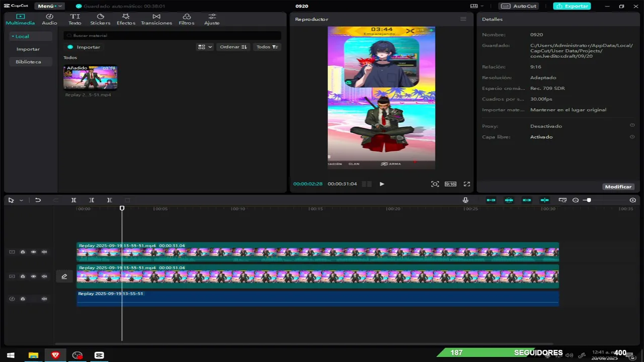
Task: Expand the cursor tool mode arrow
Action: [21, 200]
